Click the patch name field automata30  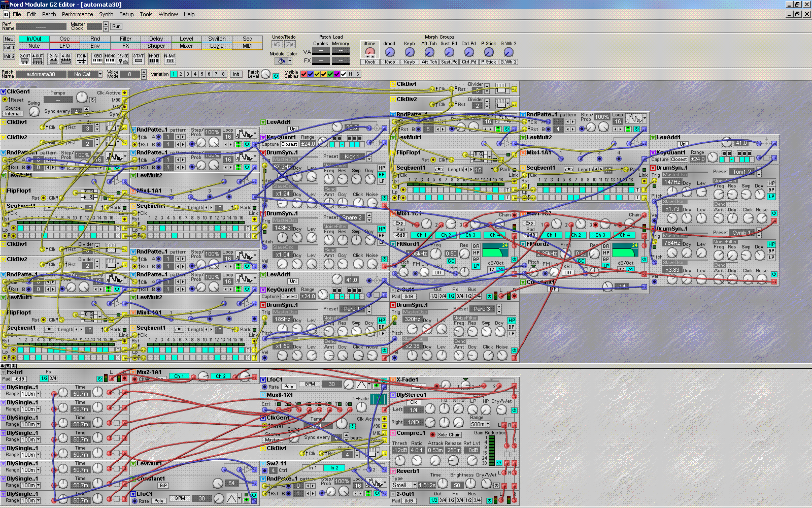tap(41, 74)
